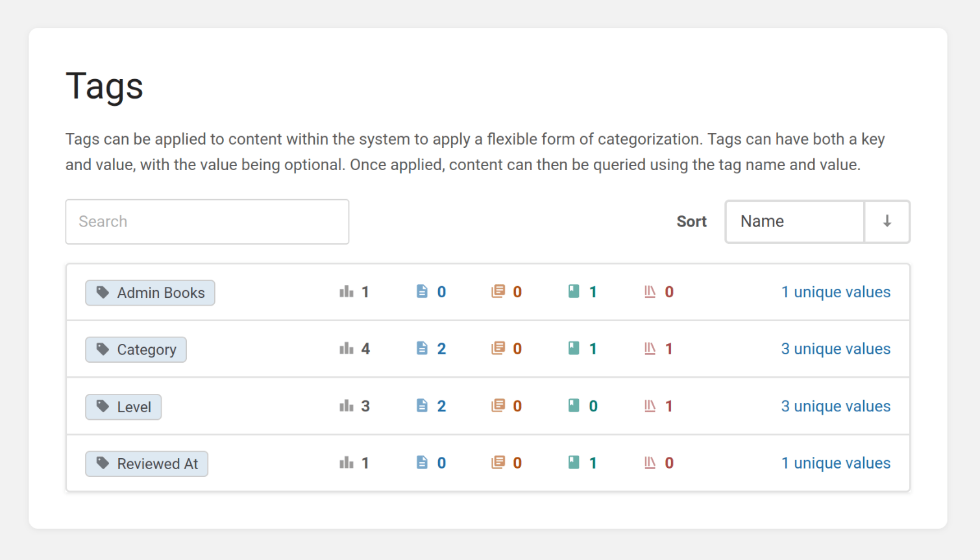The image size is (980, 560).
Task: Open Level's "3 unique values" link
Action: tap(835, 406)
